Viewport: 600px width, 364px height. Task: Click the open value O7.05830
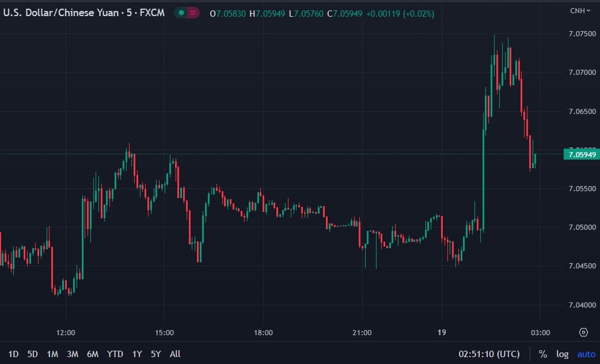[227, 14]
